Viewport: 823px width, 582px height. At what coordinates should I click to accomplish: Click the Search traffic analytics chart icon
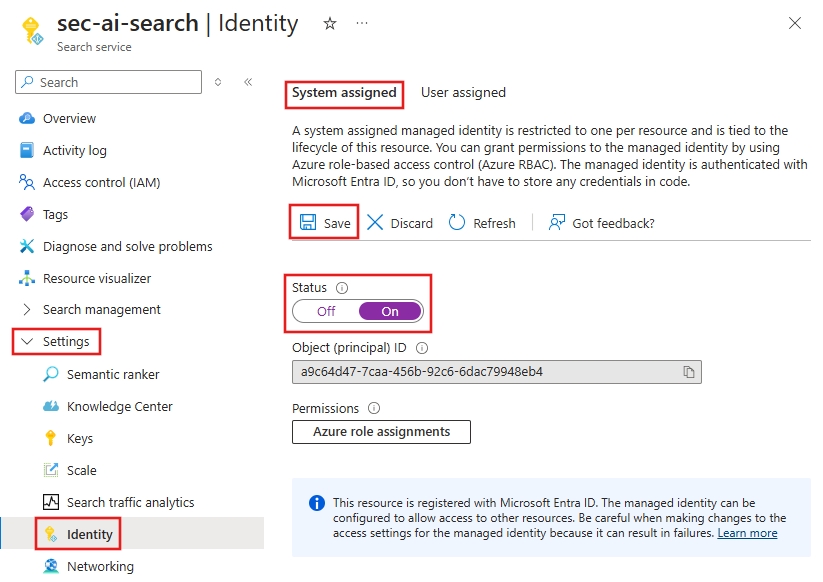(51, 502)
